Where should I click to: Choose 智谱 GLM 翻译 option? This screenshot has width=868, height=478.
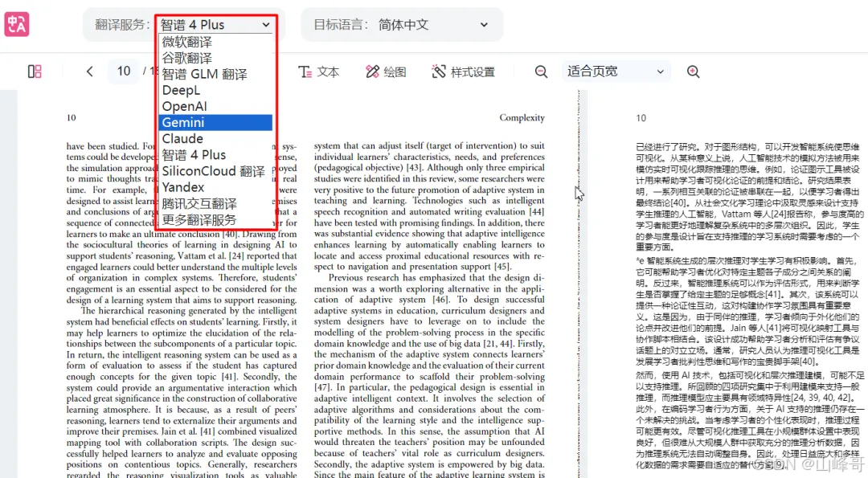215,74
